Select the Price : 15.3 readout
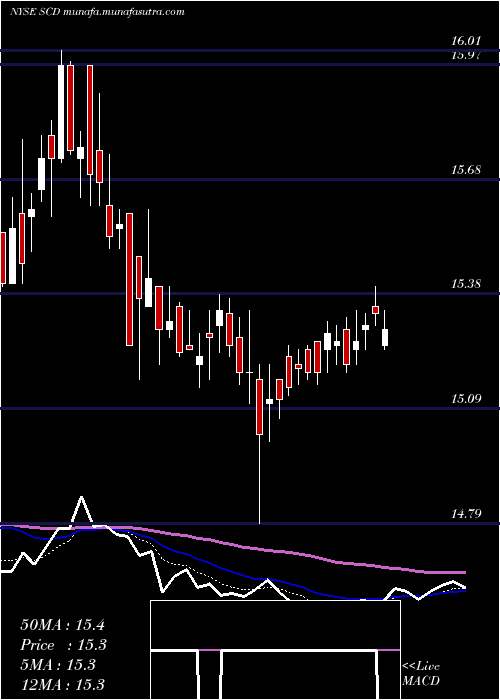500x700 pixels. pyautogui.click(x=64, y=645)
